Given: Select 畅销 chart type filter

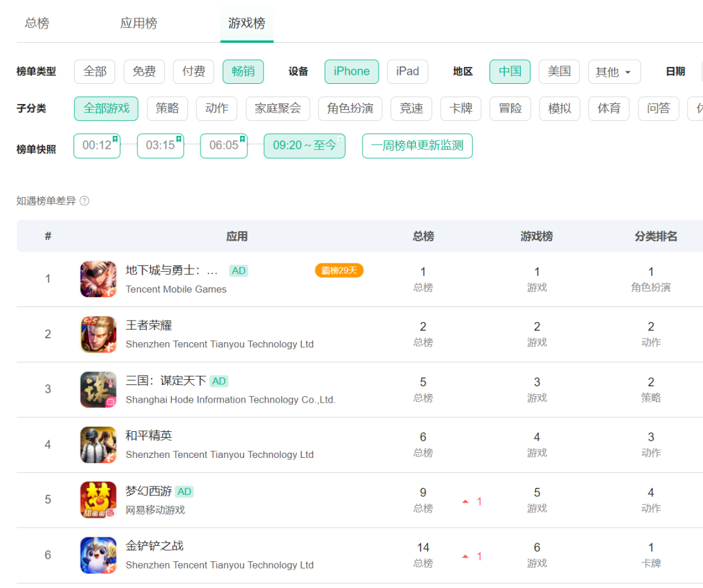Looking at the screenshot, I should (243, 72).
